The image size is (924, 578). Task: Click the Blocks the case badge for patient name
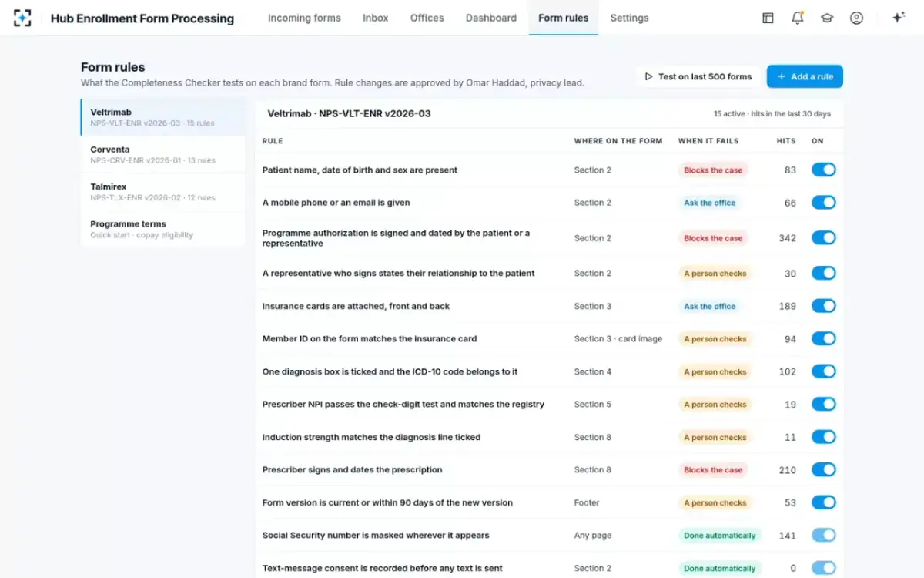click(x=713, y=170)
